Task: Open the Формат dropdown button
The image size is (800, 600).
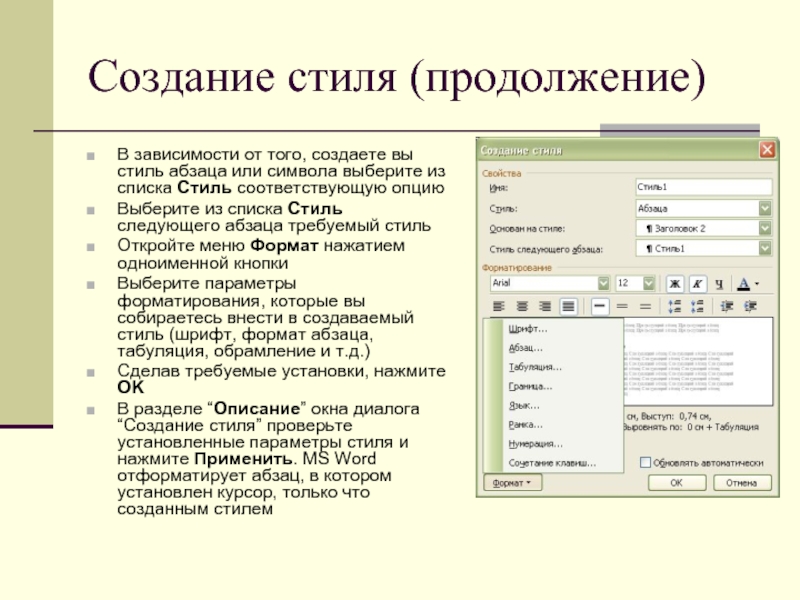Action: (x=512, y=483)
